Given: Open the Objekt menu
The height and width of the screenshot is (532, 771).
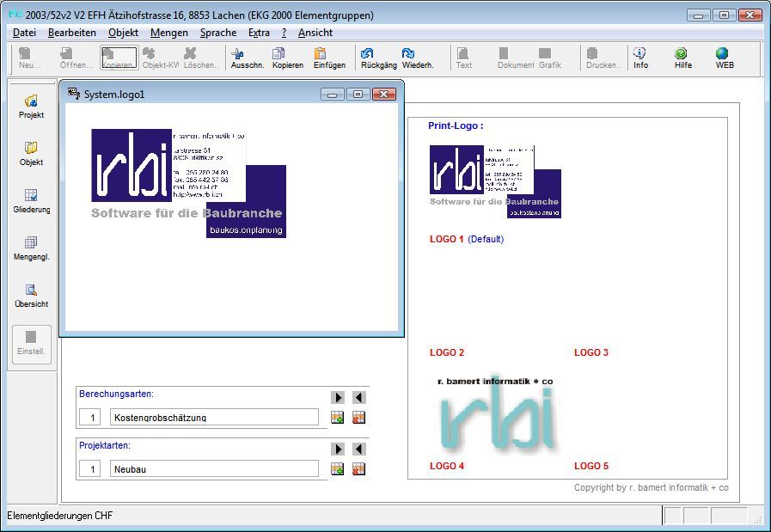Looking at the screenshot, I should pyautogui.click(x=123, y=33).
